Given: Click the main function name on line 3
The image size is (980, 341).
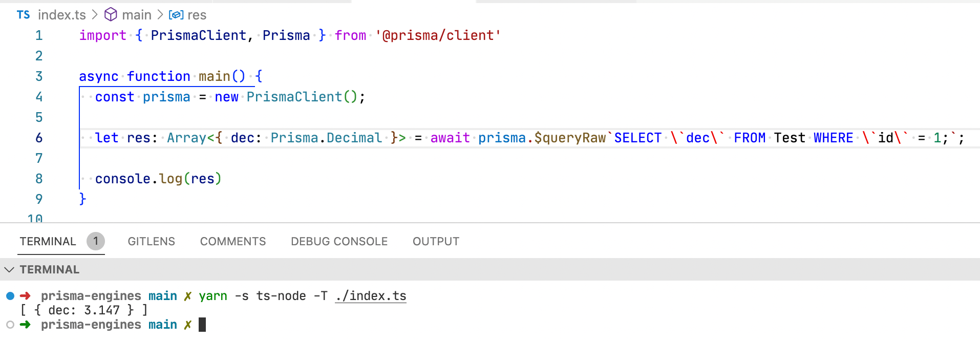Looking at the screenshot, I should coord(215,76).
